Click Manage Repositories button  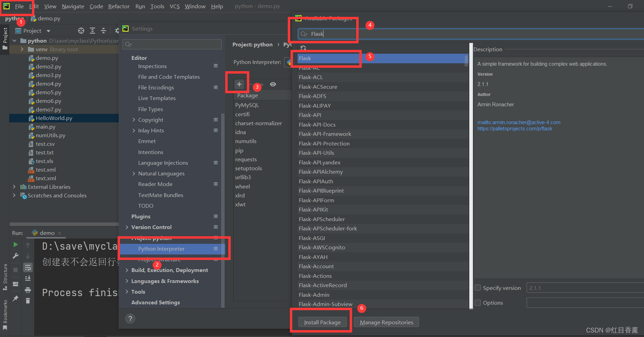click(x=386, y=322)
